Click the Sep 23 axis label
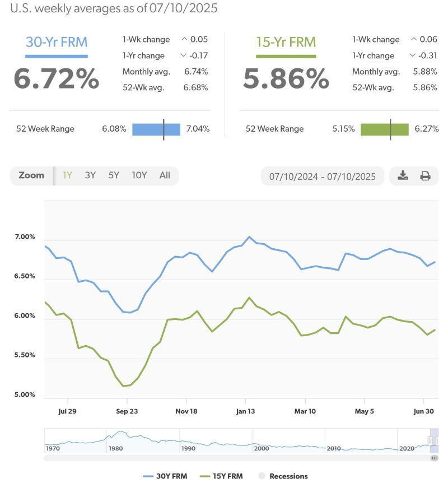448x483 pixels. point(127,411)
